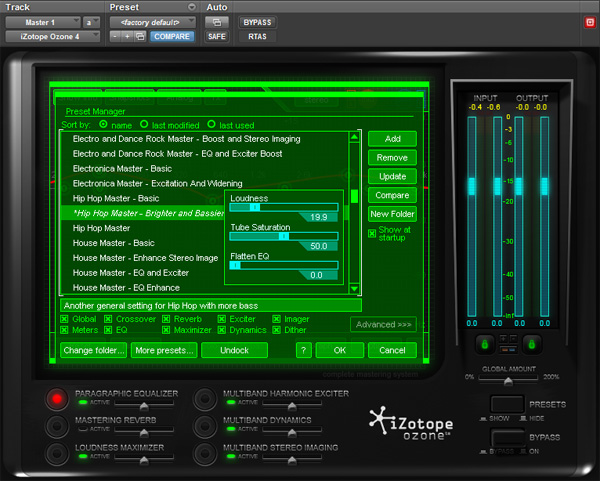The image size is (600, 481).
Task: Toggle the EQ checkbox
Action: tap(108, 330)
